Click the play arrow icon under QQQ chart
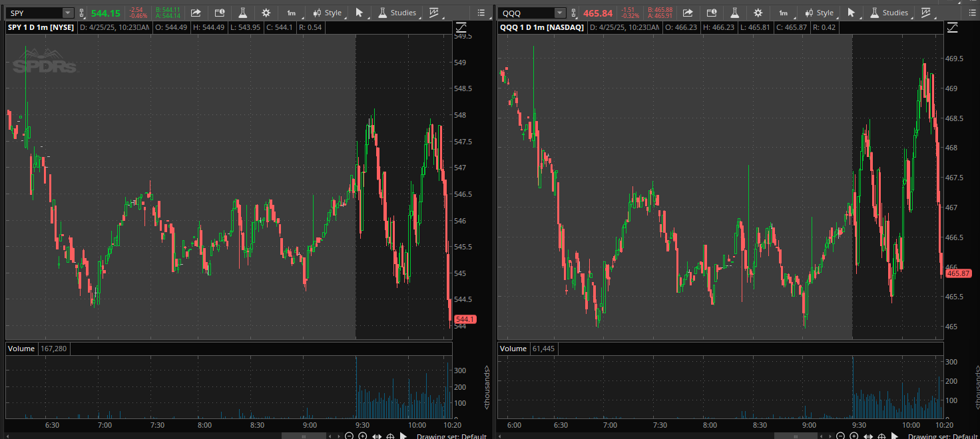This screenshot has width=980, height=439. point(895,436)
